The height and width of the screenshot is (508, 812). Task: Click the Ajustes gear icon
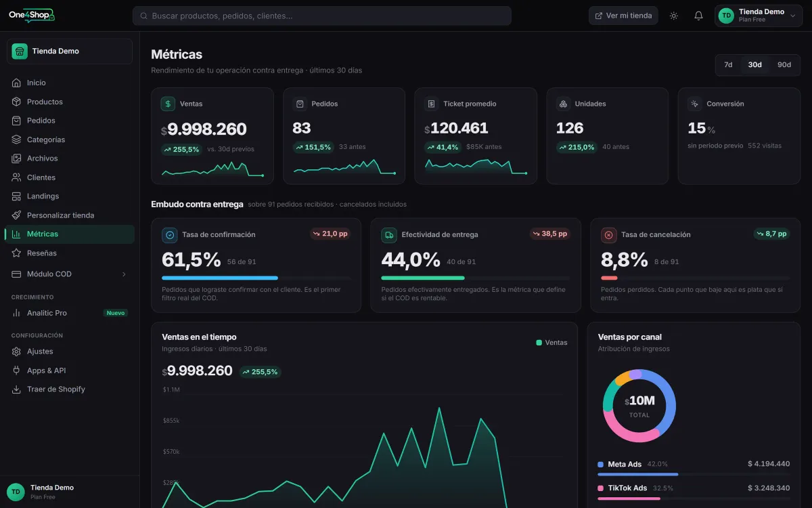pos(16,352)
